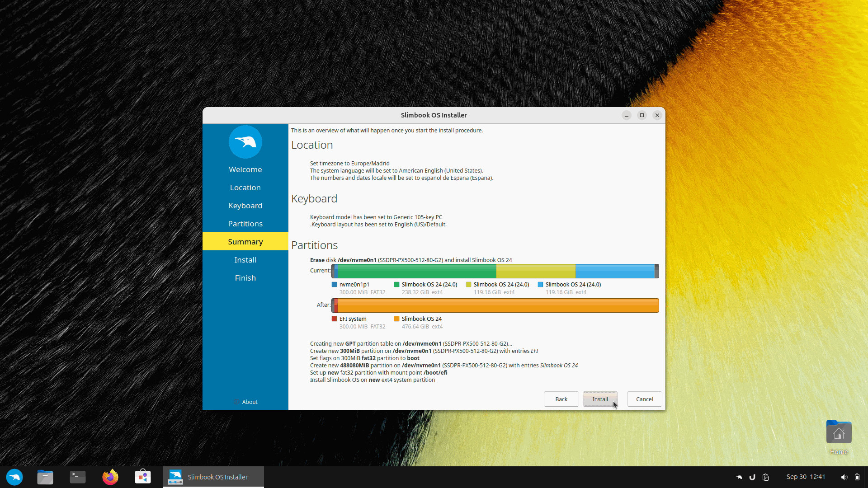Click the date and time clock
This screenshot has width=868, height=488.
806,477
